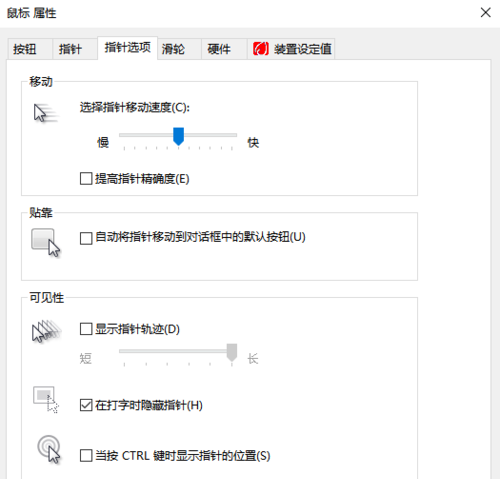
Task: Uncheck 在打字时隐藏指针 option
Action: (x=86, y=405)
